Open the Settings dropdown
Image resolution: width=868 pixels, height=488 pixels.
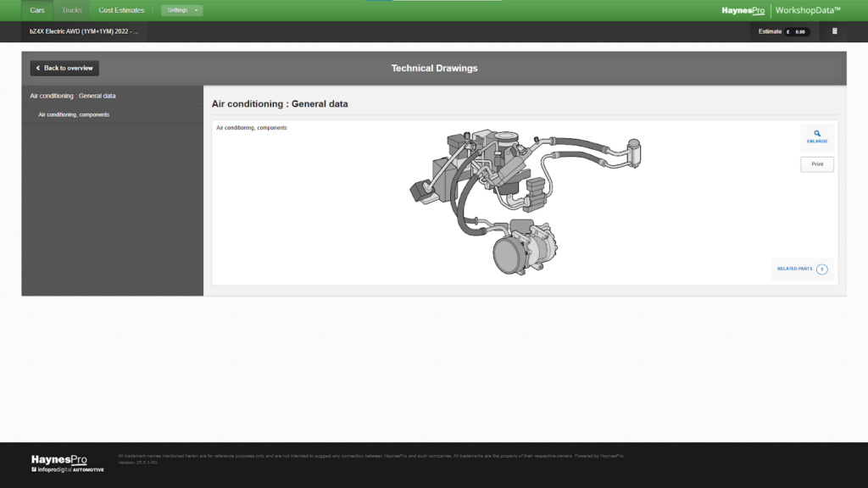[181, 11]
